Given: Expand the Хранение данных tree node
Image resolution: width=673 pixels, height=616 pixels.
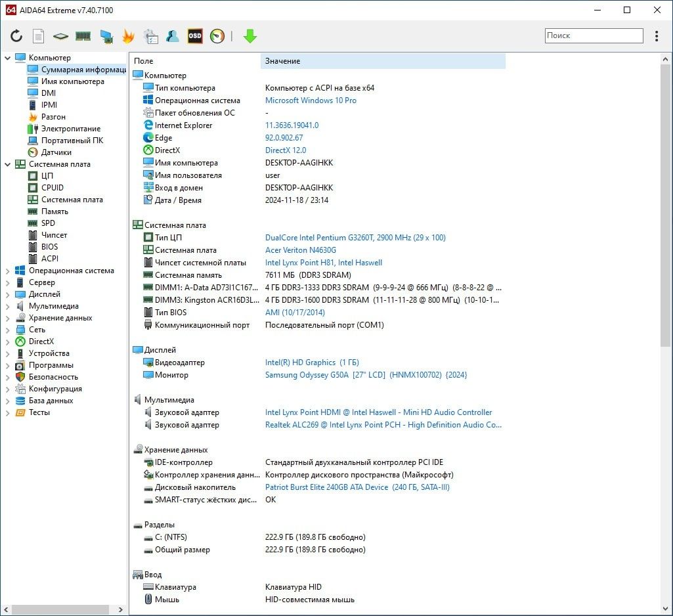Looking at the screenshot, I should tap(7, 318).
